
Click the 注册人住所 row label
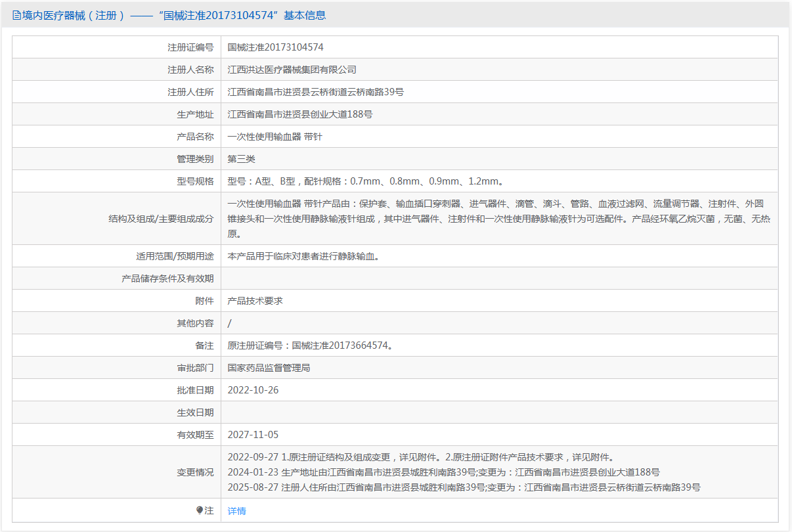point(190,92)
